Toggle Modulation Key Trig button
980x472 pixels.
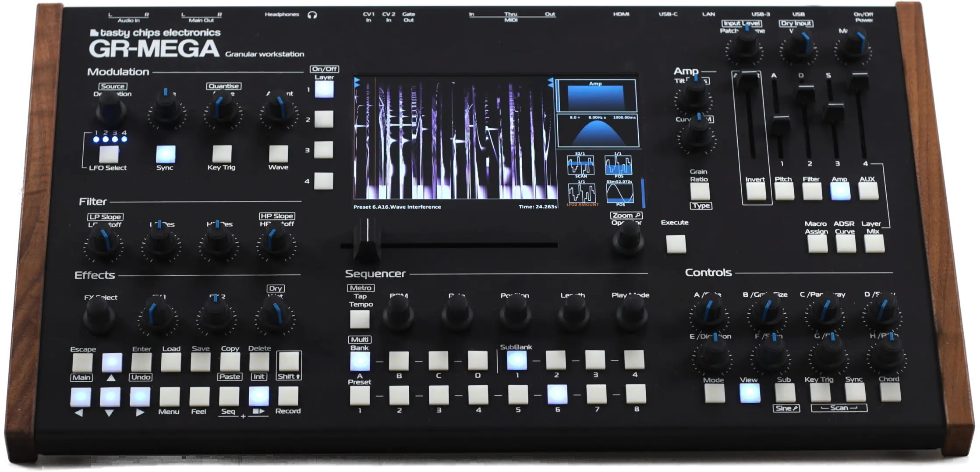(222, 154)
